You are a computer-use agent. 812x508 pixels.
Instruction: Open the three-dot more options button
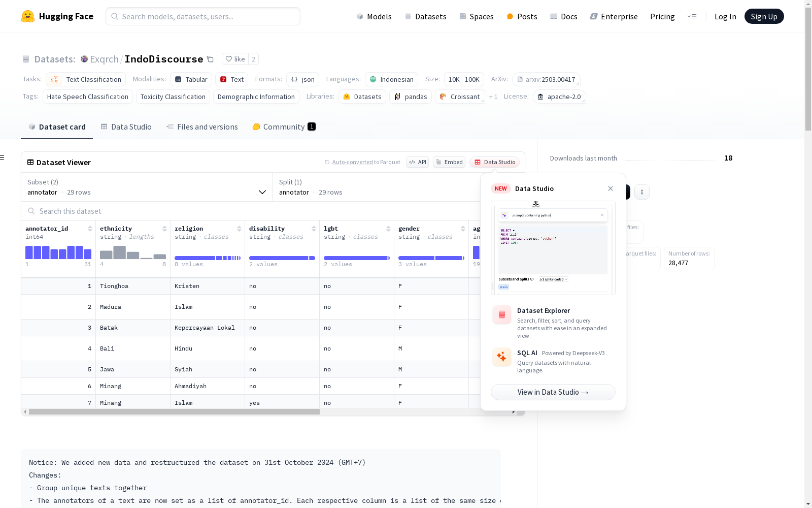pos(642,192)
